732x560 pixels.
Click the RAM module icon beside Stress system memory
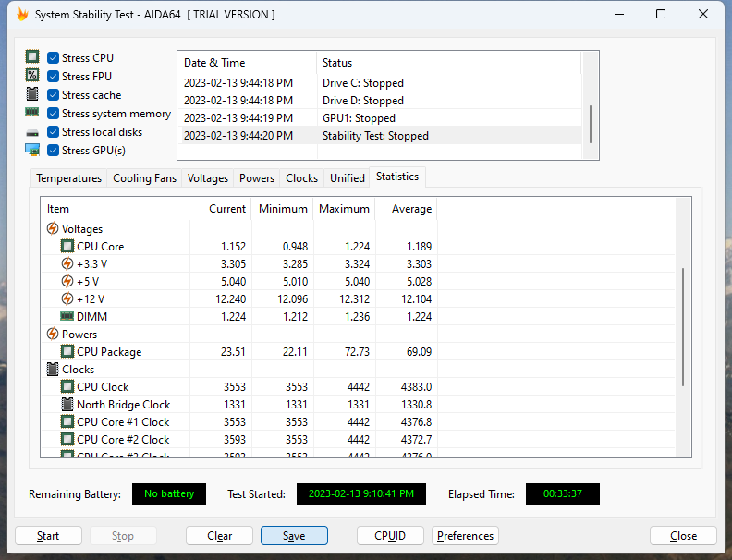(x=32, y=112)
